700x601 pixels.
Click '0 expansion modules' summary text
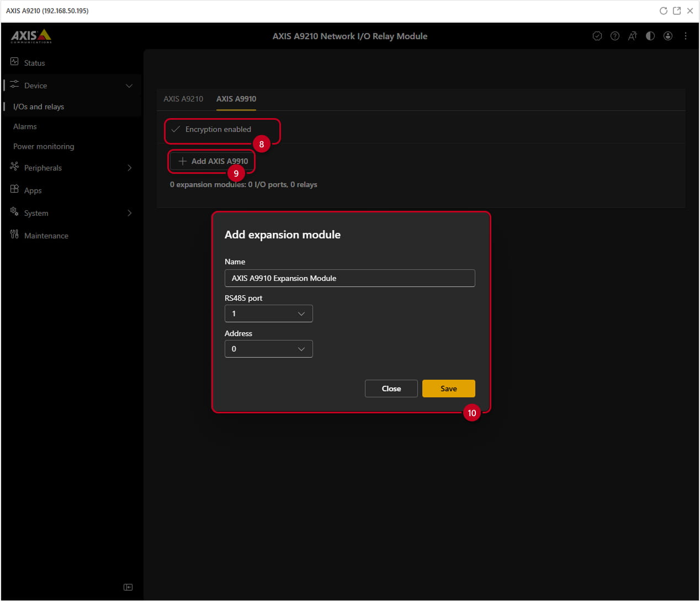point(243,184)
